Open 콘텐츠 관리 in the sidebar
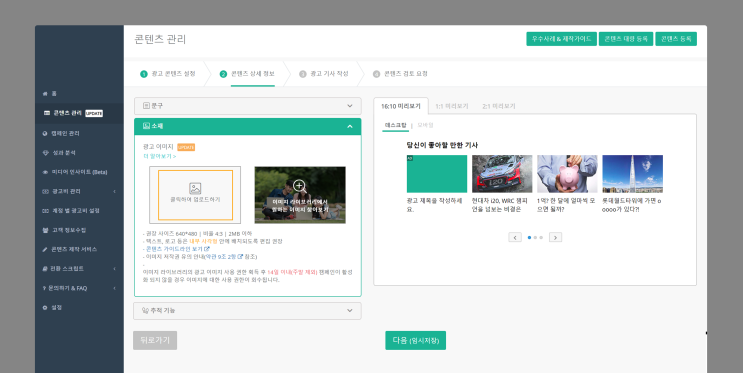Screen dimensions: 743x373 (79, 113)
